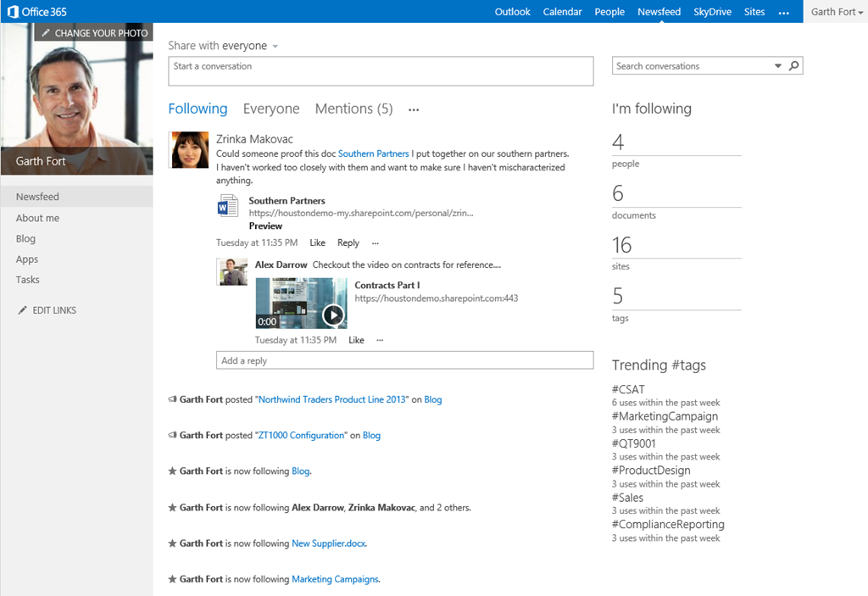
Task: Open the Garth Fort account menu
Action: click(x=837, y=12)
